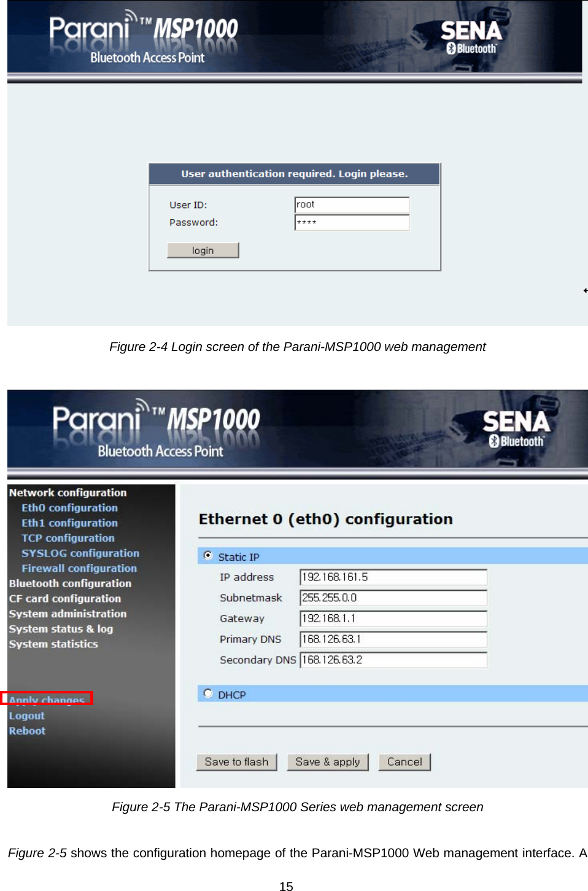Screen dimensions: 588x891
Task: Open System status & log menu
Action: [x=61, y=629]
